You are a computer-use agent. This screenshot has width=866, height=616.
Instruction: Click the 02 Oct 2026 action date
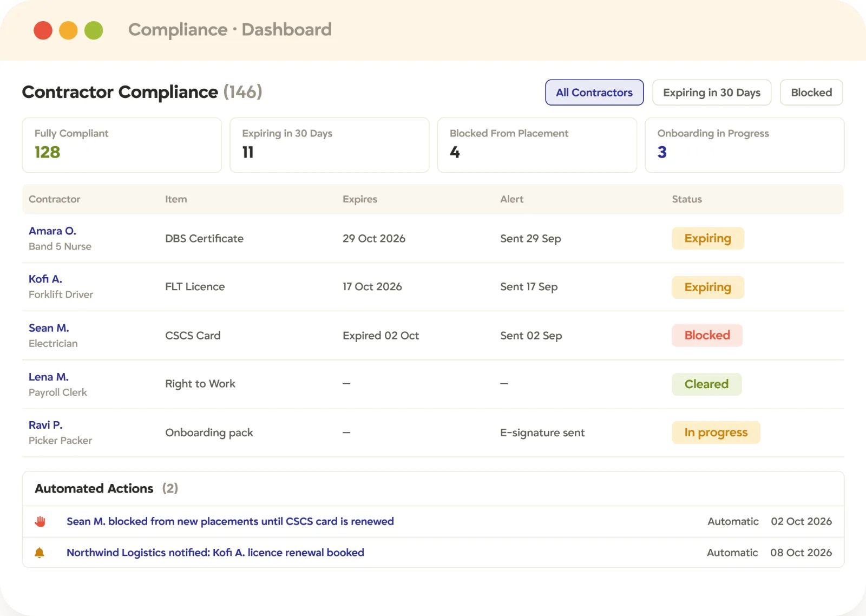pos(802,521)
